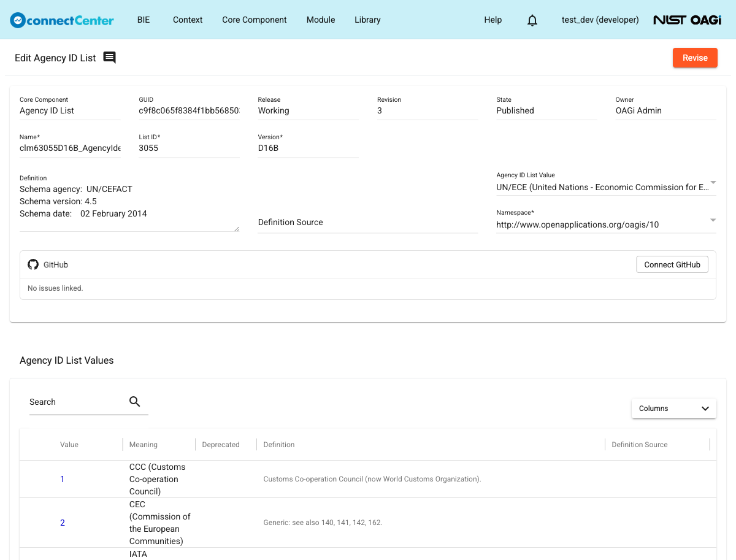Image resolution: width=736 pixels, height=560 pixels.
Task: Sort by the Value column header
Action: pos(69,445)
